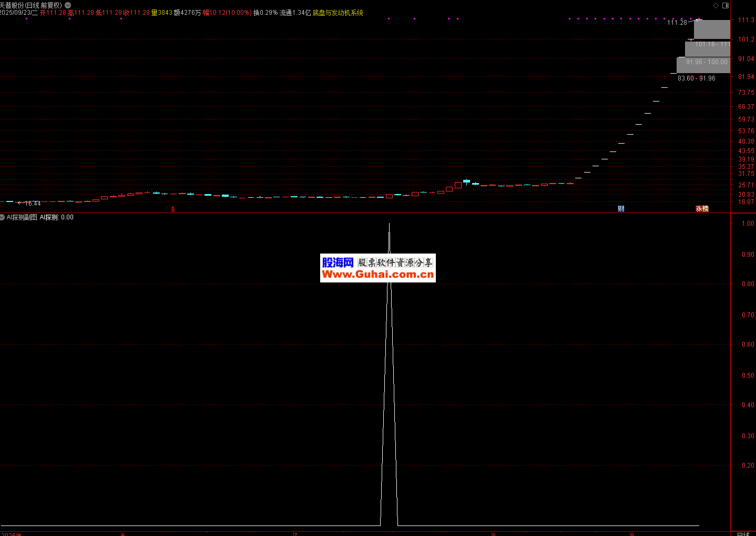Click the 涨榜 marker icon
This screenshot has height=536, width=756.
click(702, 209)
